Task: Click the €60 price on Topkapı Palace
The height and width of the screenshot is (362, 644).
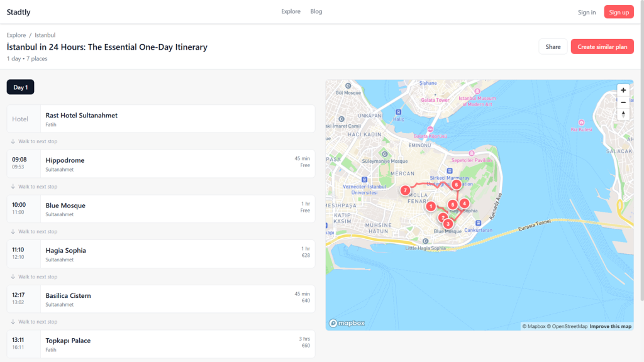Action: (x=306, y=346)
